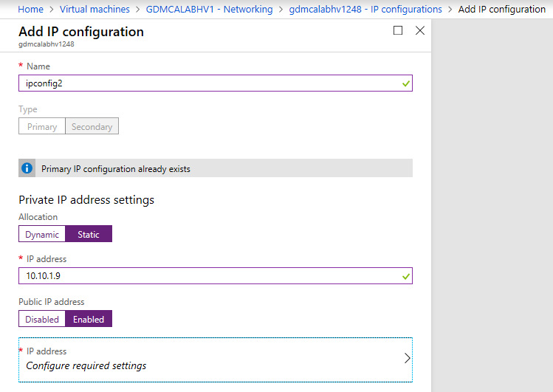Open gdmcalabhv1248 - IP configurations breadcrumb
Image resolution: width=553 pixels, height=392 pixels.
point(365,9)
